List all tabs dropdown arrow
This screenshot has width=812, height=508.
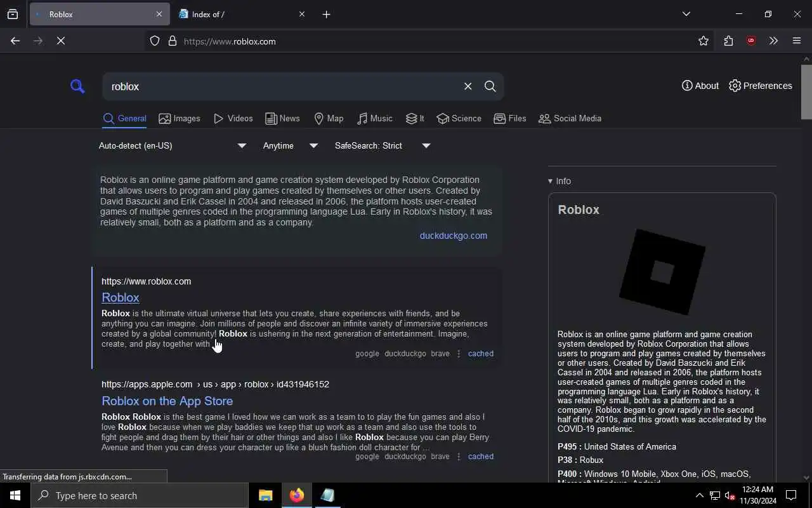[x=686, y=14]
